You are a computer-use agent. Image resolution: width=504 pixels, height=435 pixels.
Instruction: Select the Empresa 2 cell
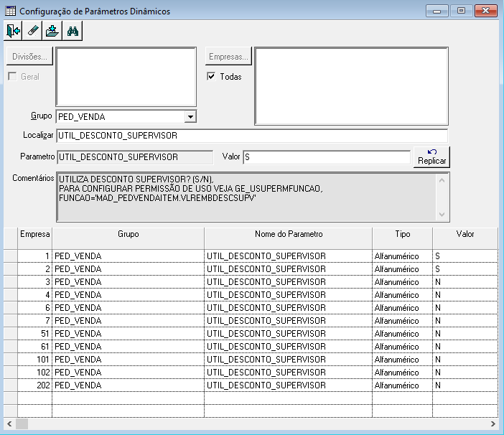pos(34,269)
